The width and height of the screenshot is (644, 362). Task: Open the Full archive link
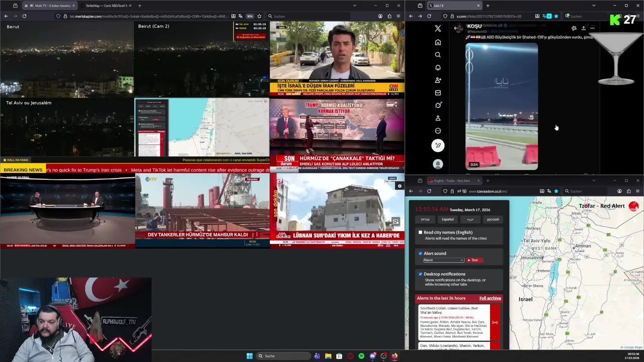pyautogui.click(x=490, y=298)
